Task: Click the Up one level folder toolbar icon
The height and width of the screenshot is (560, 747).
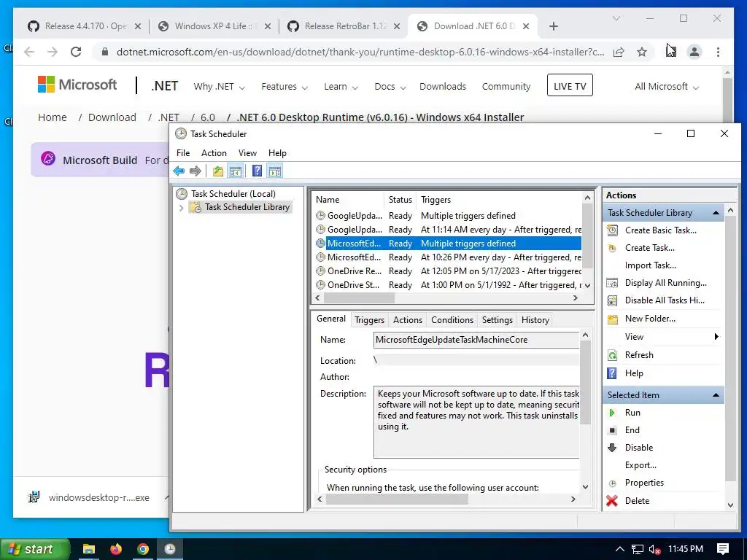Action: pyautogui.click(x=217, y=171)
